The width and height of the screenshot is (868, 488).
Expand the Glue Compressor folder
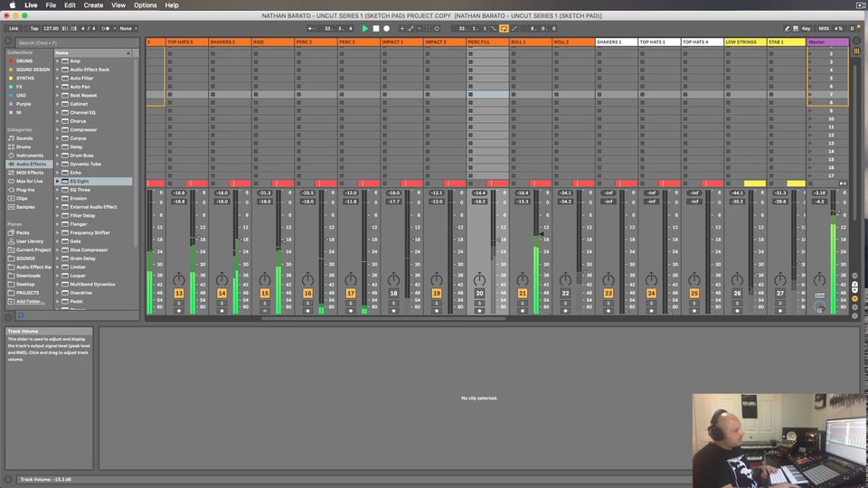click(x=57, y=249)
